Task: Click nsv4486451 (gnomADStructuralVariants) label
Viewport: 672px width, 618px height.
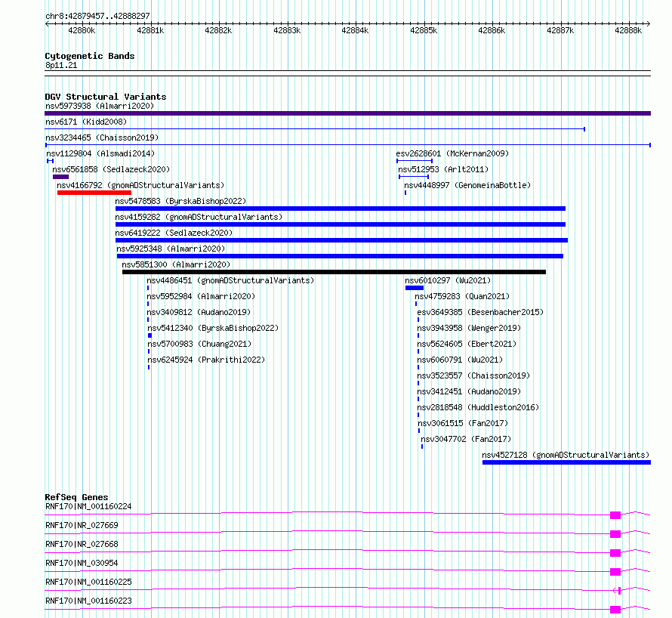Action: [230, 280]
